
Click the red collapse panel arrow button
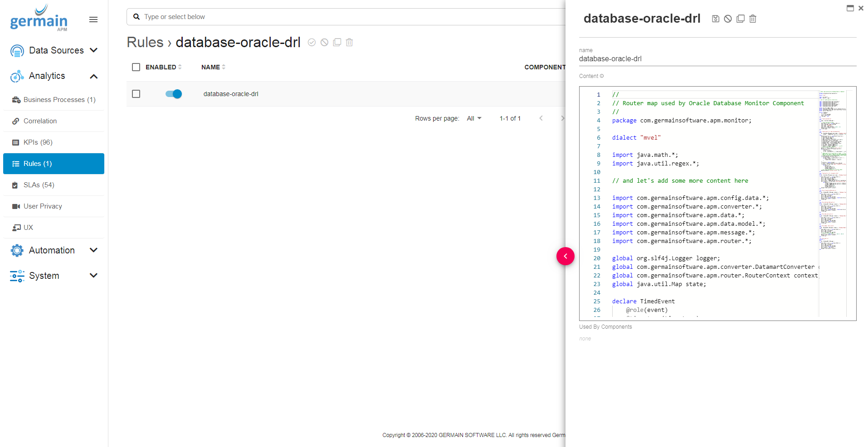pyautogui.click(x=565, y=256)
